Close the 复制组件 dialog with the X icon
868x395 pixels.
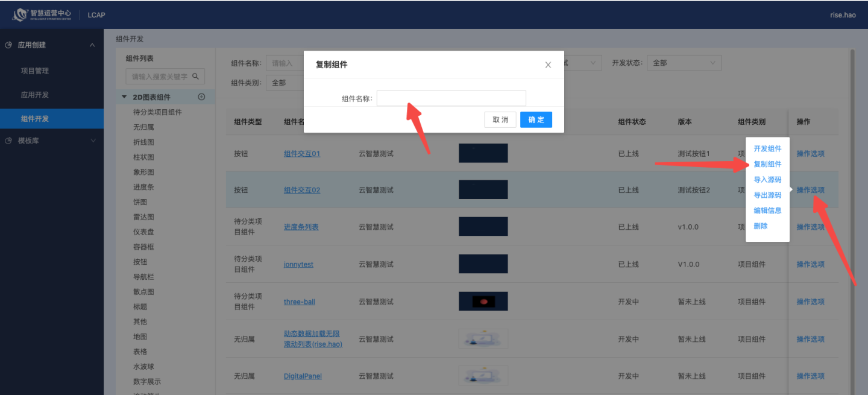click(548, 65)
